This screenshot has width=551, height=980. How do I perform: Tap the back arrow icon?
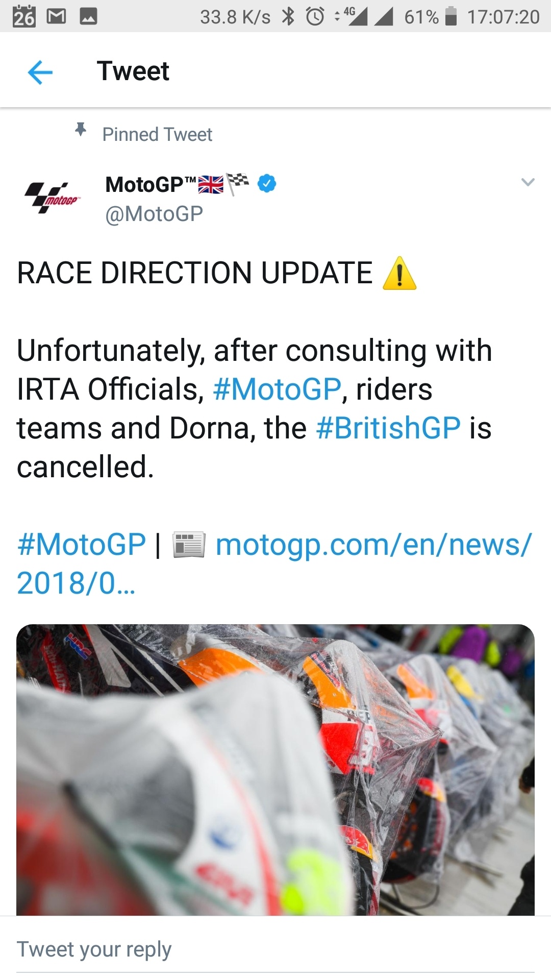click(x=40, y=71)
